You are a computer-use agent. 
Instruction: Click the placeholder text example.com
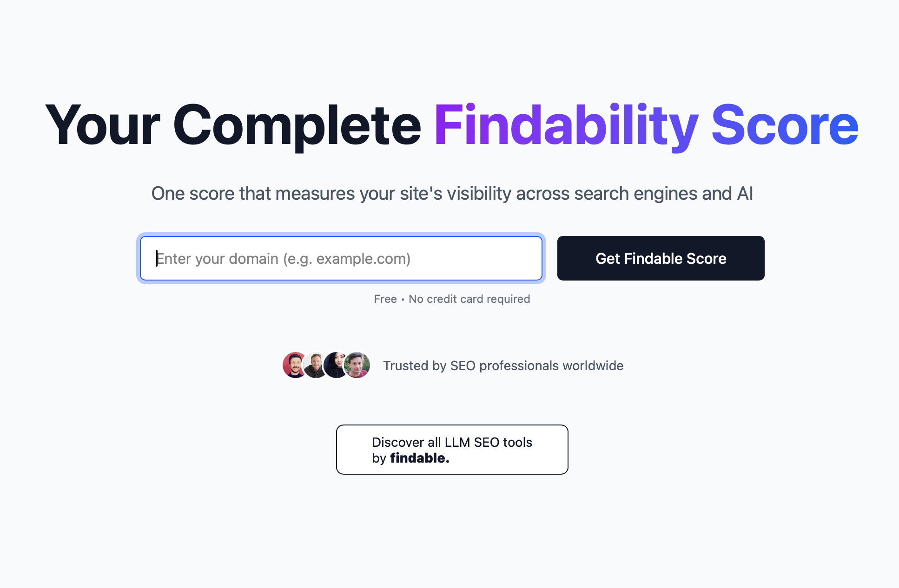(364, 259)
